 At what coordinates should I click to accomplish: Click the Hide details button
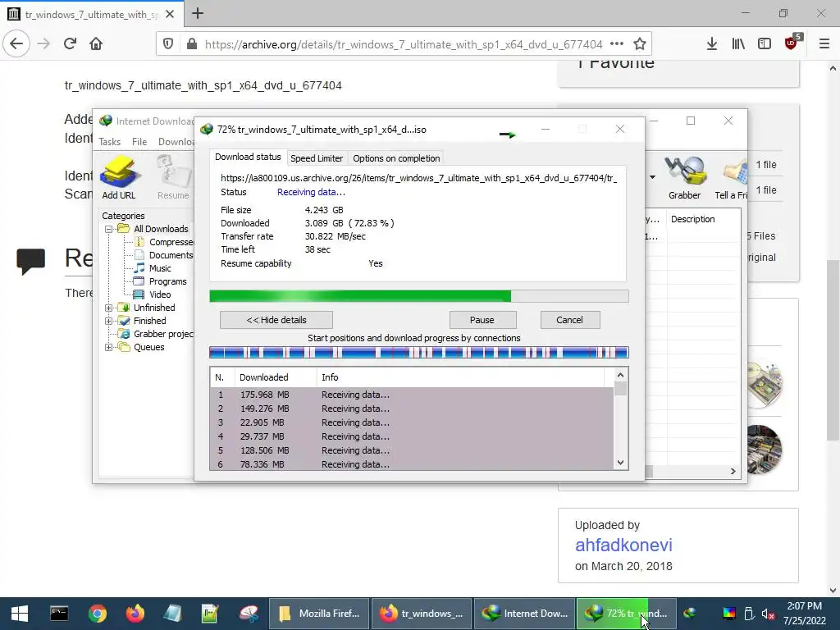(276, 320)
